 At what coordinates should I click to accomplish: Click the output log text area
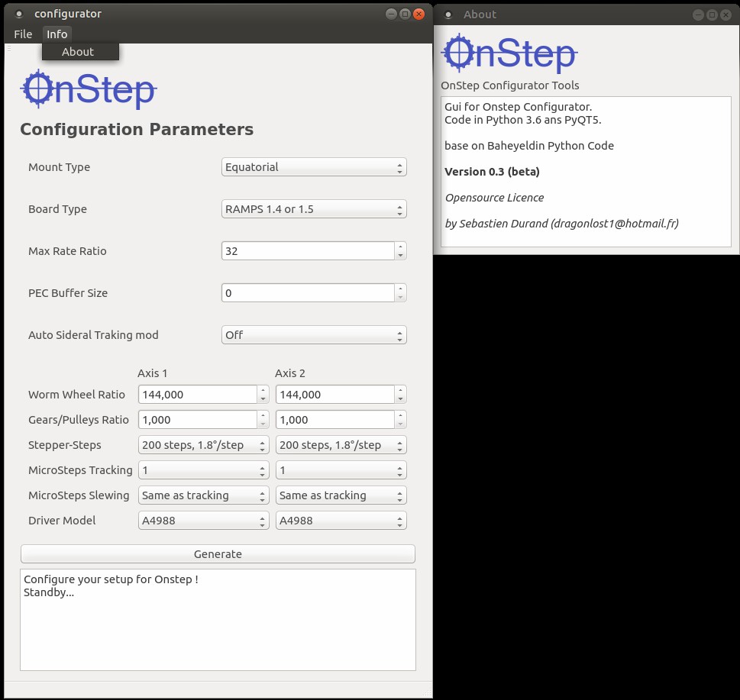218,620
